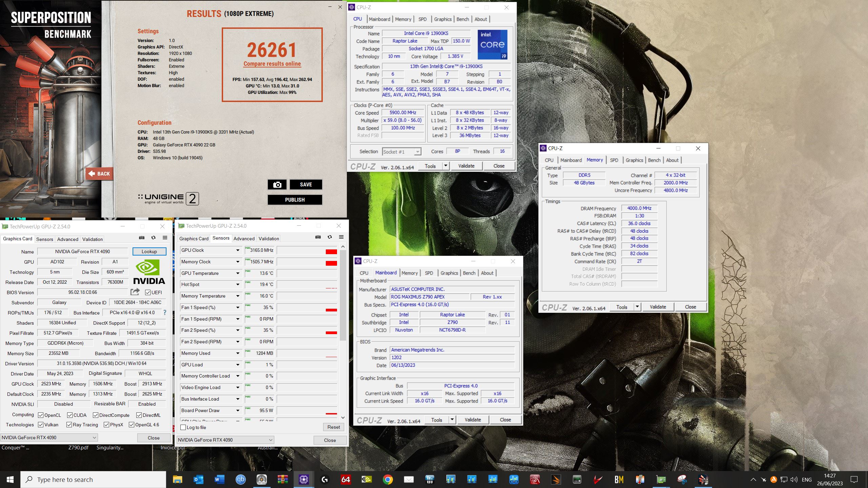Open GPU selector in GPU-Z Sensors window

click(x=225, y=440)
